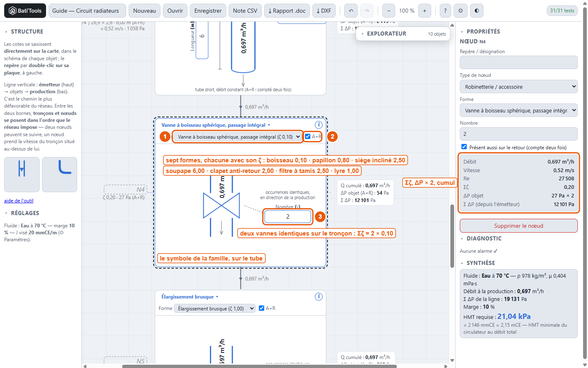Click canvas vertical scrollbar thumb
Screen dimensions: 588x368
point(452,236)
